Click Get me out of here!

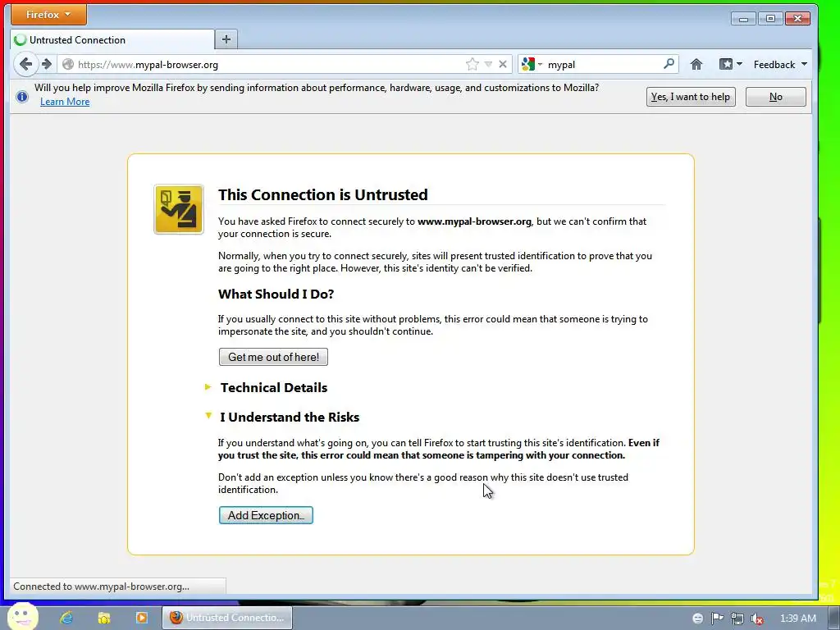[x=273, y=357]
